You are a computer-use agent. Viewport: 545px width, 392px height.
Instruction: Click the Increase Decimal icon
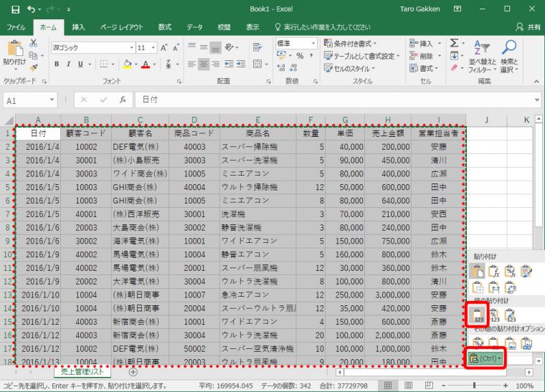coord(281,67)
